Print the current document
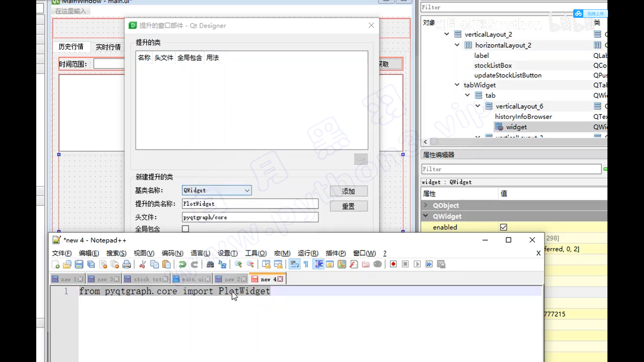 pos(126,264)
